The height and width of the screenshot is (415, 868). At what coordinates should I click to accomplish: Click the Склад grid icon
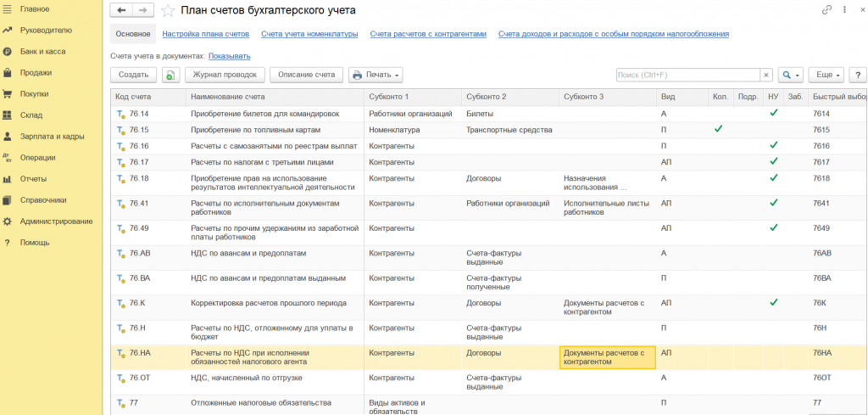coord(7,115)
